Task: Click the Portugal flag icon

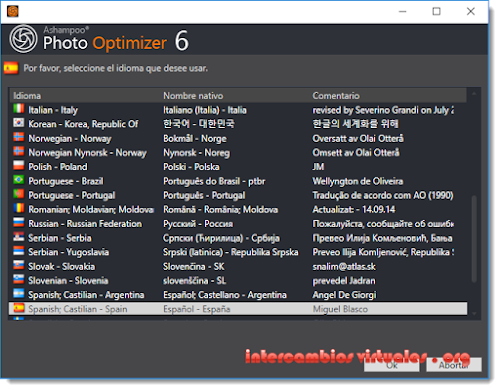Action: pos(19,194)
